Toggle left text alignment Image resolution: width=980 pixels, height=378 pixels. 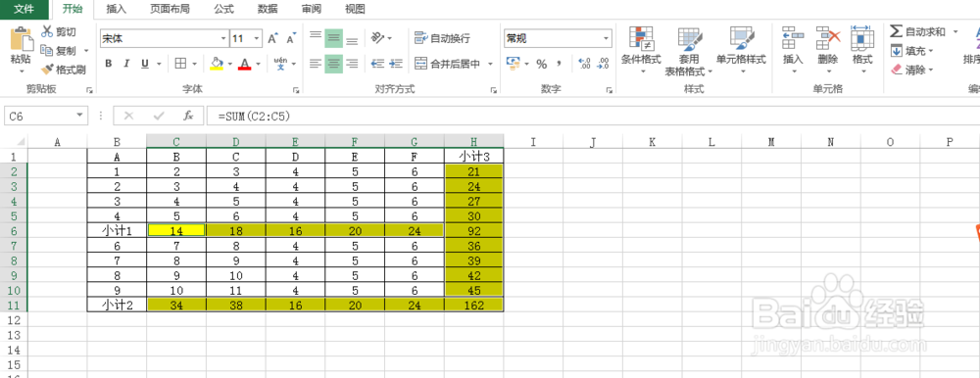(x=316, y=63)
